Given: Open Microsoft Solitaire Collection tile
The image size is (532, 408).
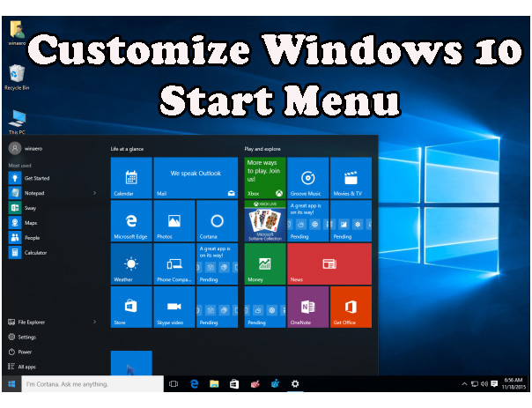Looking at the screenshot, I should coord(265,221).
